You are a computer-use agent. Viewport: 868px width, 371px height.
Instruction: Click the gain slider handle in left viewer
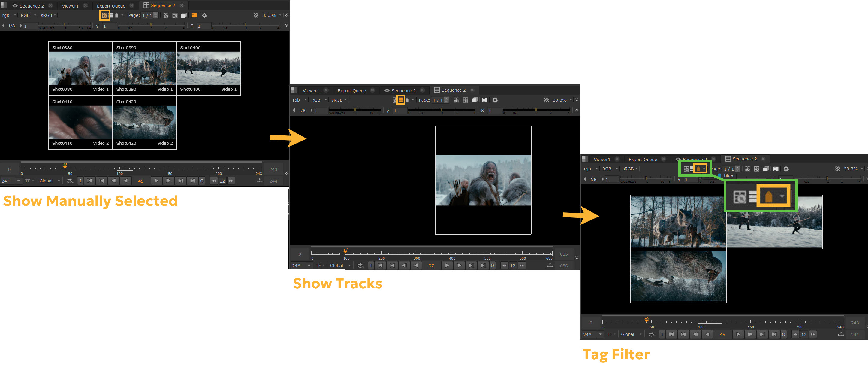pyautogui.click(x=65, y=25)
